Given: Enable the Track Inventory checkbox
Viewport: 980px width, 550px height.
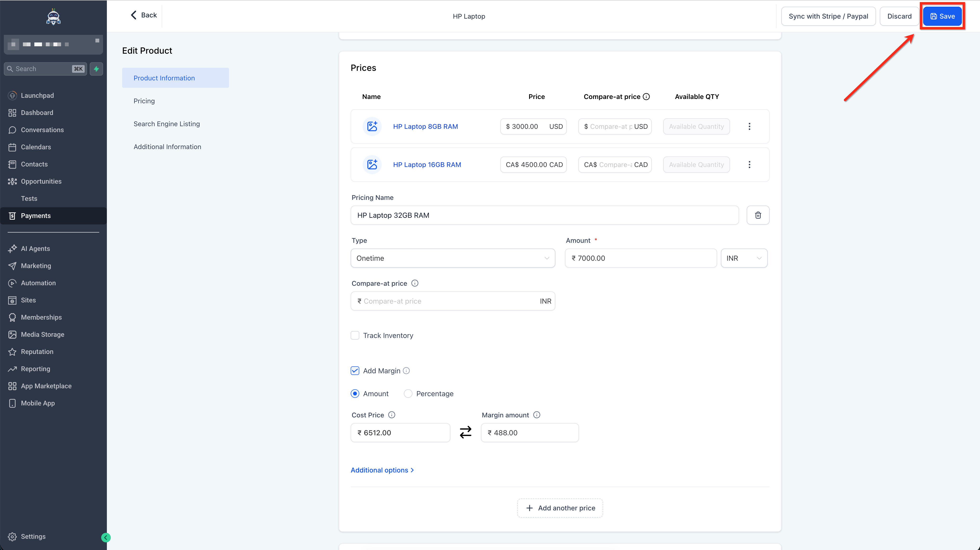Looking at the screenshot, I should coord(355,336).
